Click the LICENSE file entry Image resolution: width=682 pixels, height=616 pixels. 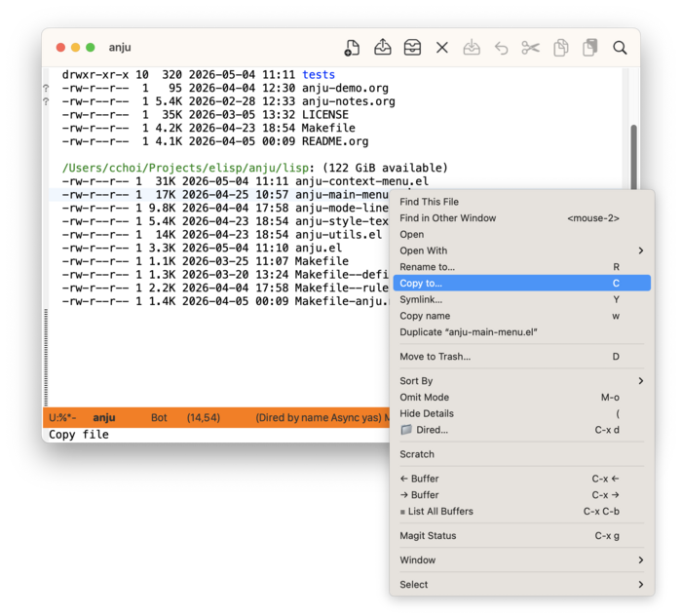click(325, 115)
